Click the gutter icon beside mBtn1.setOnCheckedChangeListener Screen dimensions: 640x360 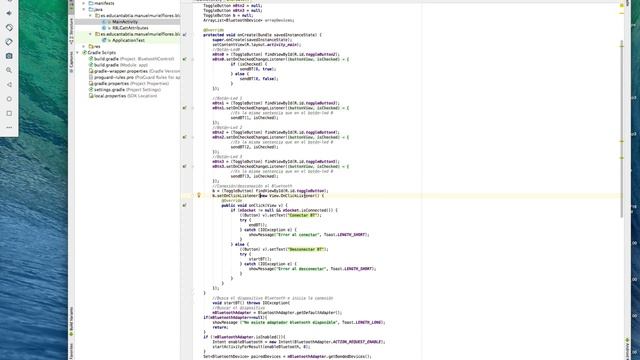184,108
